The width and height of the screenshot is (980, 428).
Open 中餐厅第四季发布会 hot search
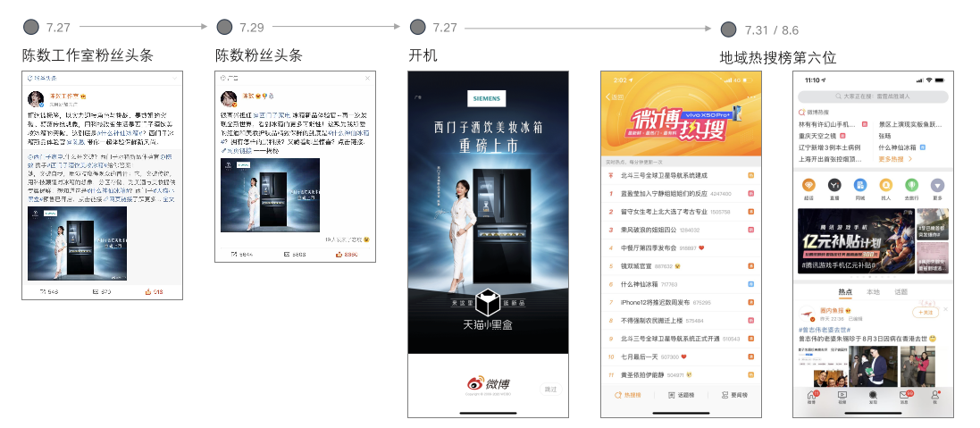(x=682, y=248)
